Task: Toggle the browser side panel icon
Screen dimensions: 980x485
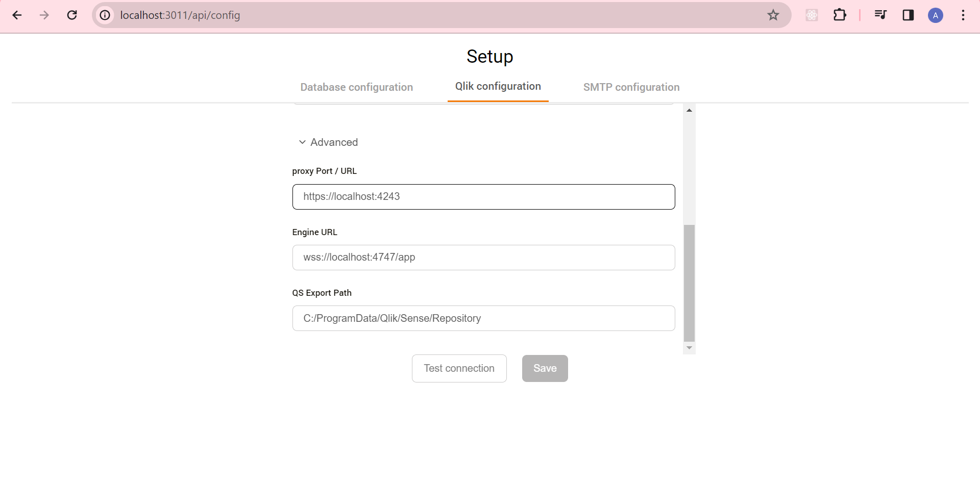Action: 908,15
